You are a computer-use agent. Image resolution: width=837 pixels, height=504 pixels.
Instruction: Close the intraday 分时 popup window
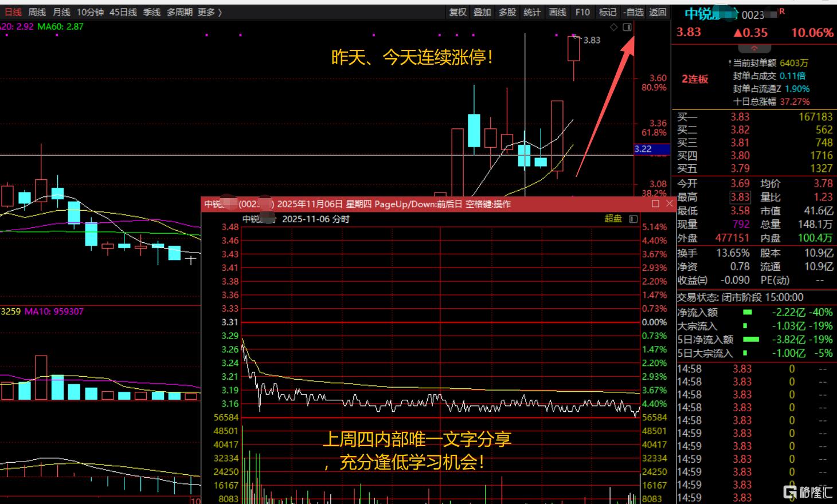click(x=669, y=204)
